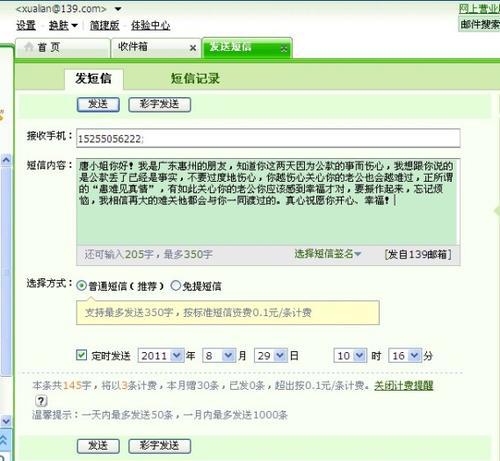Open the year 2011 dropdown
The width and height of the screenshot is (500, 461).
[x=161, y=355]
